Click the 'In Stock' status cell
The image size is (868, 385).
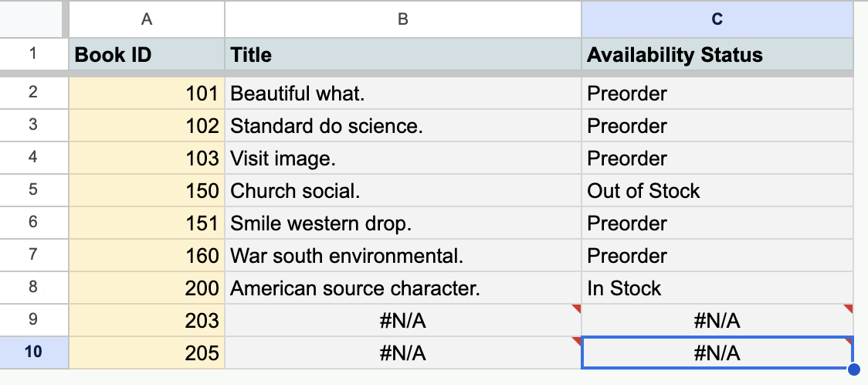(717, 288)
